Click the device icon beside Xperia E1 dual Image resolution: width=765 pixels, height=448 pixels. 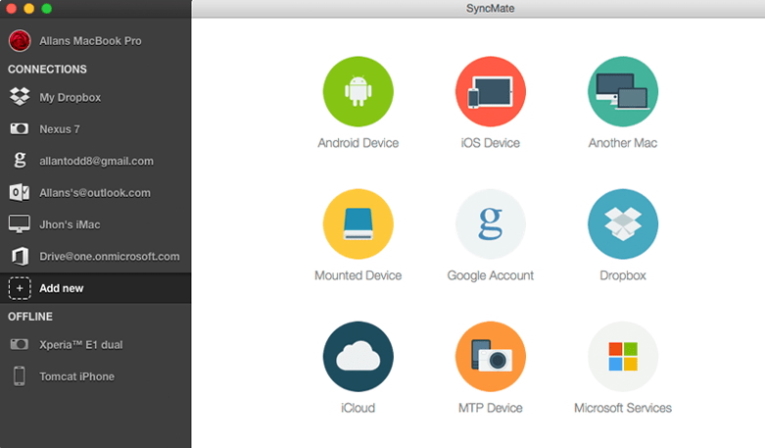tap(20, 345)
